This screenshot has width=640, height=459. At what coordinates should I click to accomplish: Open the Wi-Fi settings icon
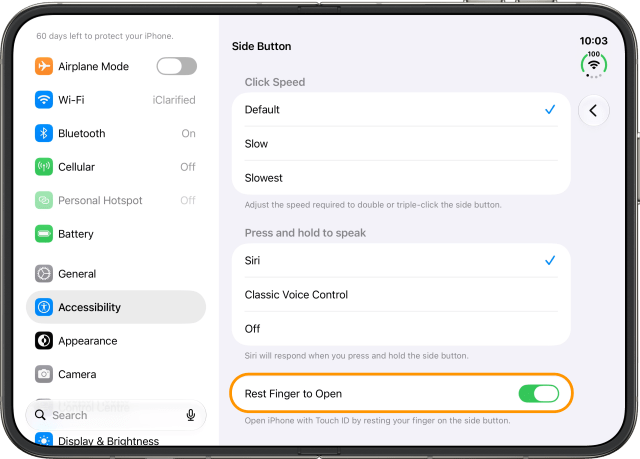tap(44, 100)
